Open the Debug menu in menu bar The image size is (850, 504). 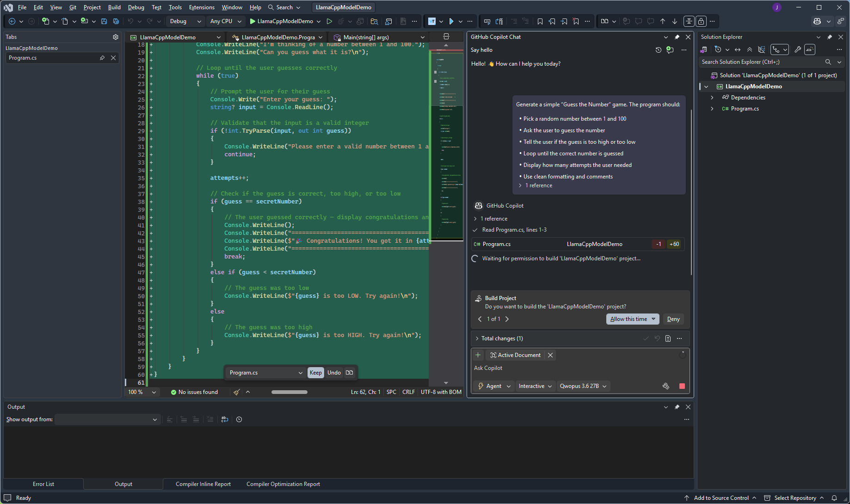(136, 7)
